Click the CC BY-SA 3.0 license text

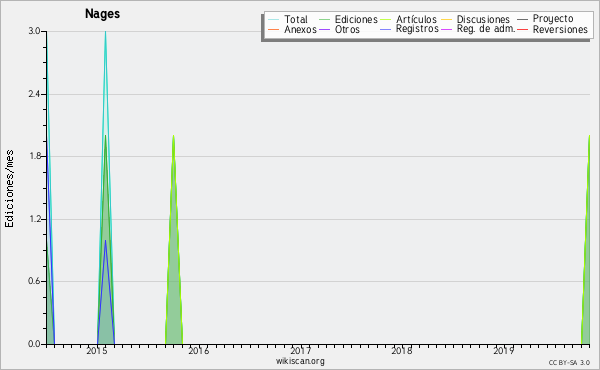pyautogui.click(x=569, y=362)
